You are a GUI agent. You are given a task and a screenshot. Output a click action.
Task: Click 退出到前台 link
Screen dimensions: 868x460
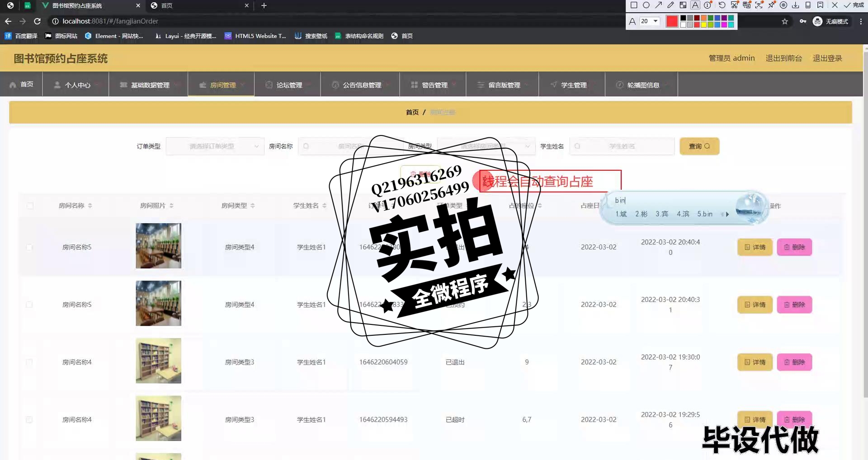(x=783, y=58)
